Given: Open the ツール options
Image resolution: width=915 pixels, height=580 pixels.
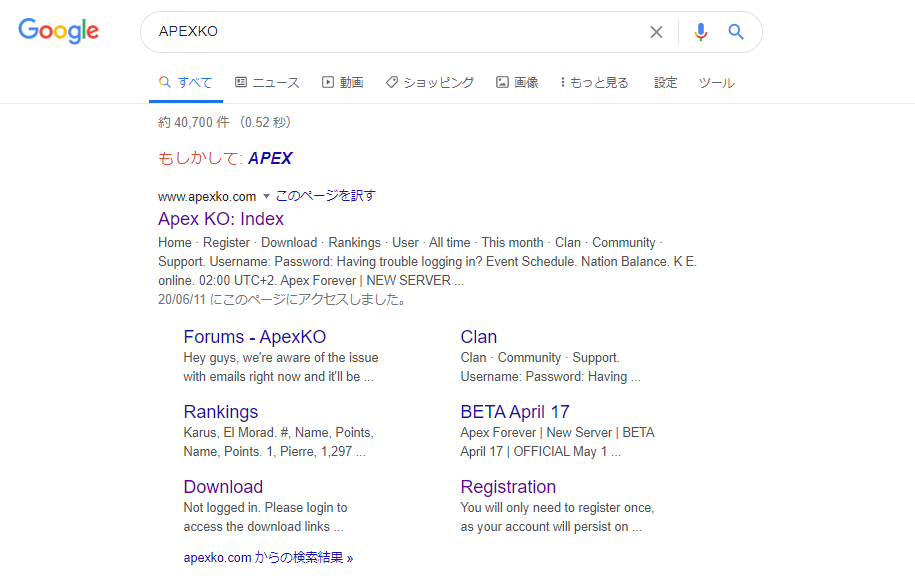Looking at the screenshot, I should (x=717, y=82).
